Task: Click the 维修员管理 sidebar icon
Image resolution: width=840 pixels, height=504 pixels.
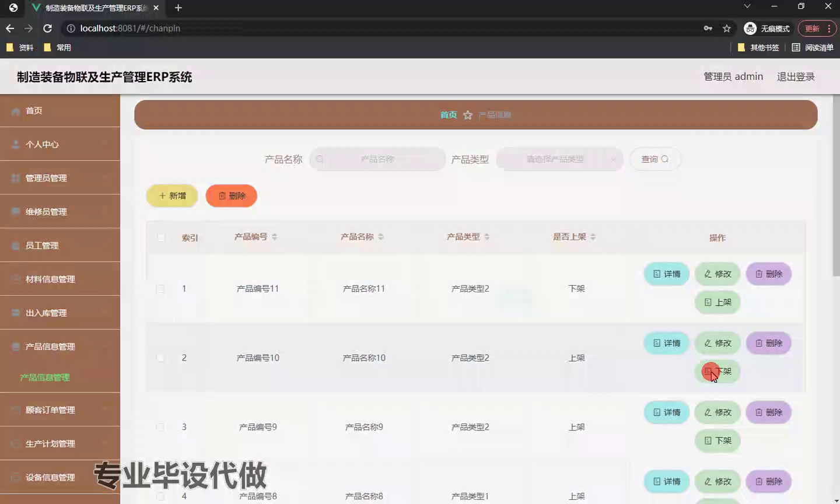Action: [x=16, y=211]
